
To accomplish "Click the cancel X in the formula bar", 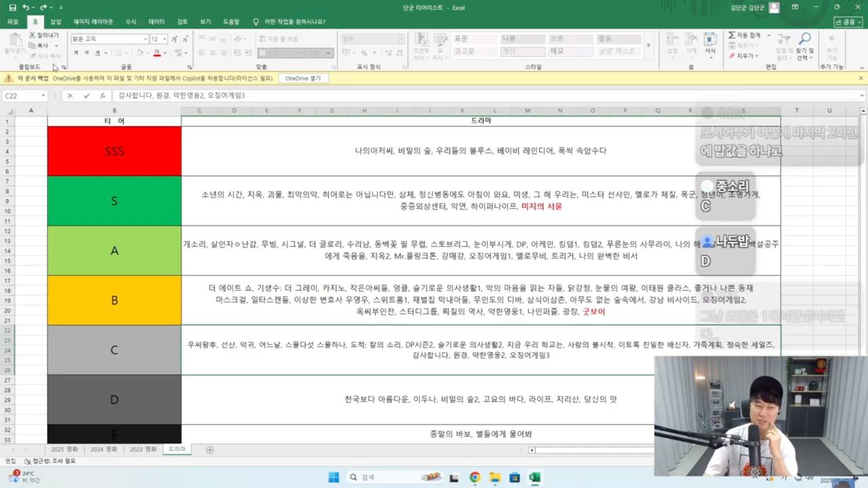I will pyautogui.click(x=70, y=96).
